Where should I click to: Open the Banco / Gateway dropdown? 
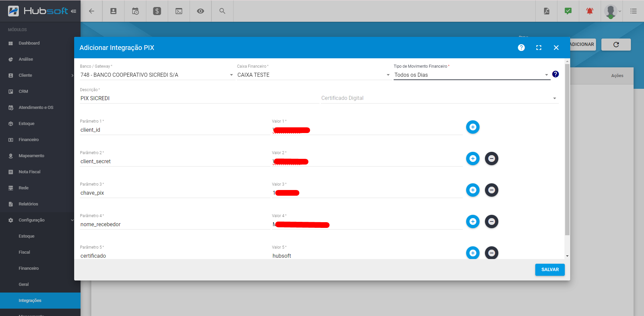[157, 75]
